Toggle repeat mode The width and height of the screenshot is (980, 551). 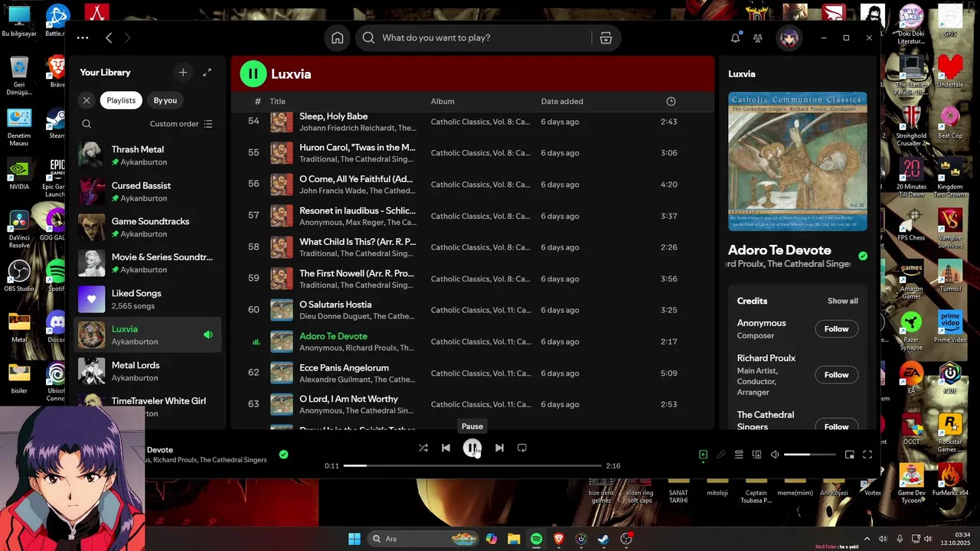pyautogui.click(x=522, y=448)
